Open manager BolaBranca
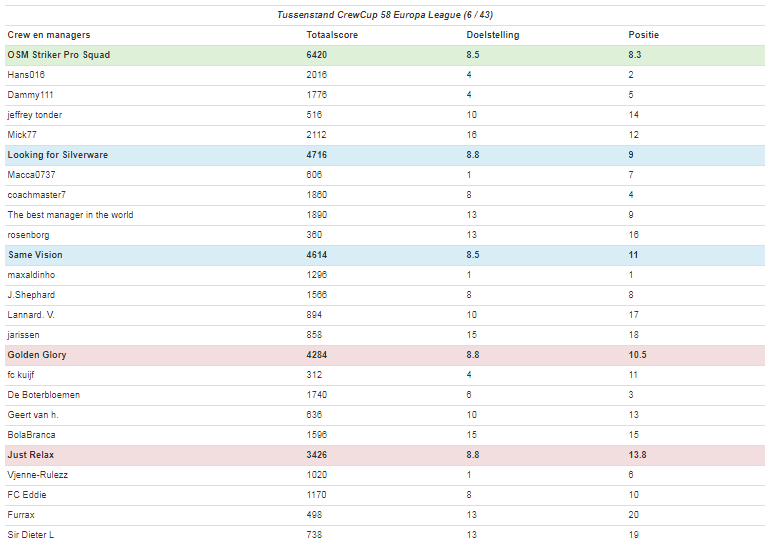 [x=31, y=435]
